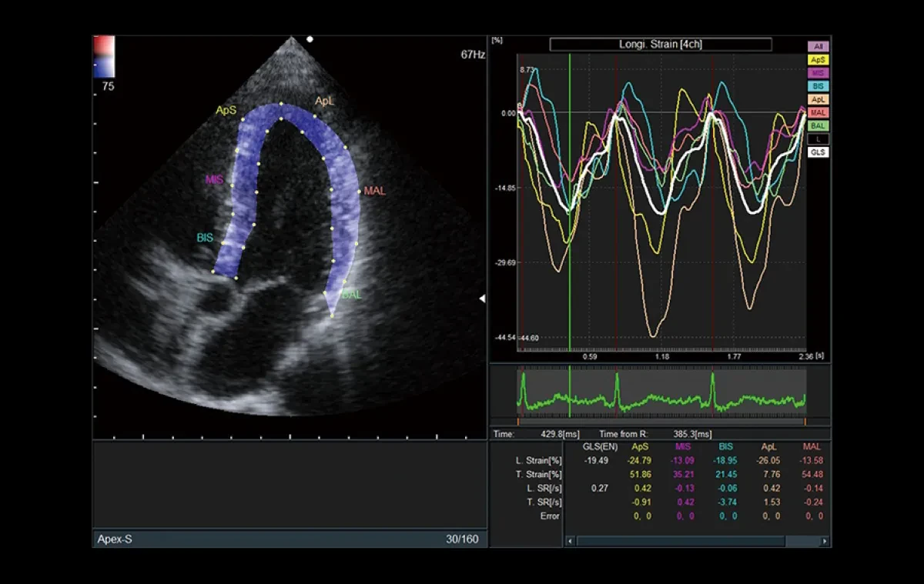924x584 pixels.
Task: Toggle the MIS magenta curve button
Action: 818,72
